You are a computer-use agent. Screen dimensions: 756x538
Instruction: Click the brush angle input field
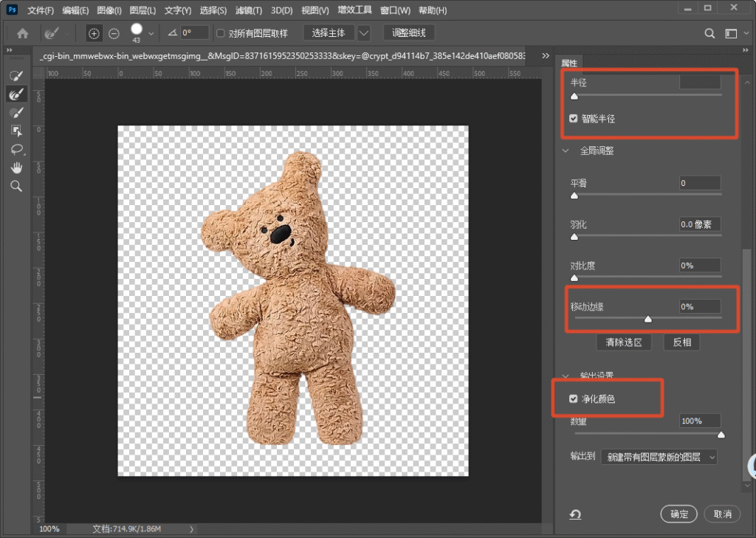[195, 32]
